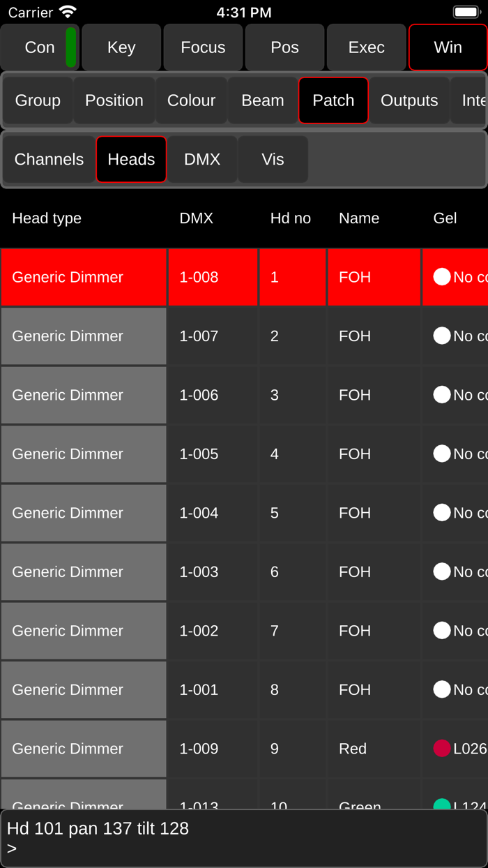Open the Focus view

tap(203, 47)
